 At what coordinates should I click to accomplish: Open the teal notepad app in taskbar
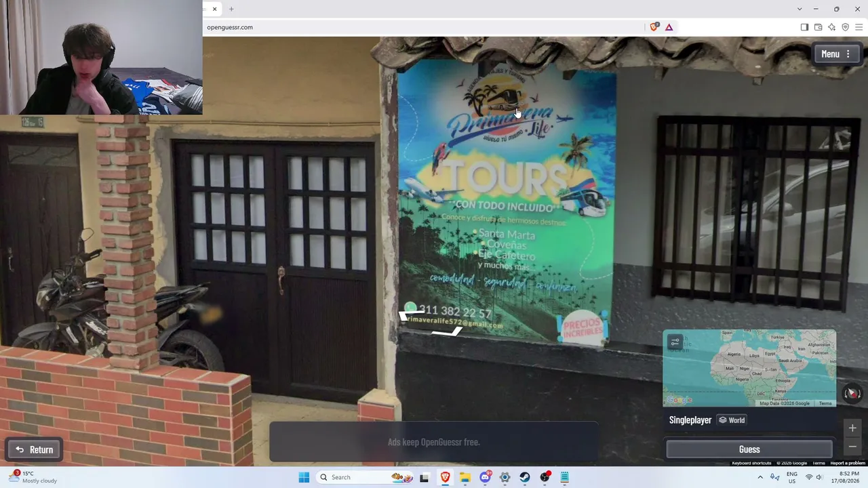click(x=565, y=477)
